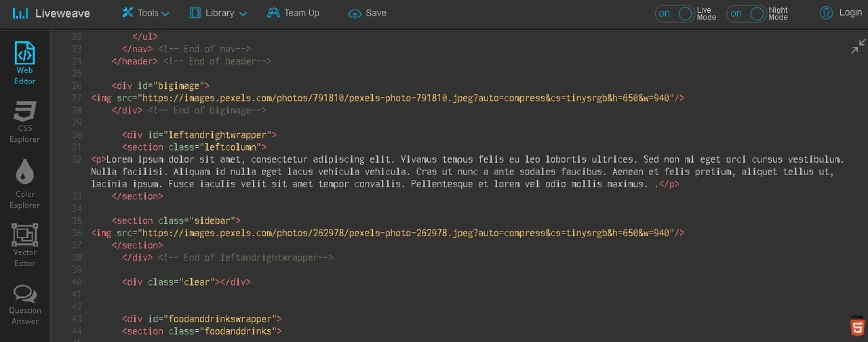Viewport: 868px width, 342px height.
Task: Open the Web Editor panel icon
Action: [x=24, y=53]
